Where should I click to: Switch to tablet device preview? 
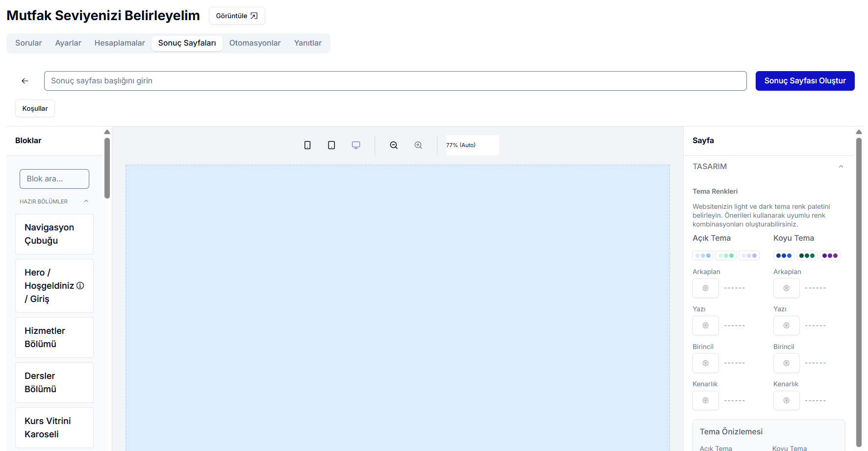(332, 145)
